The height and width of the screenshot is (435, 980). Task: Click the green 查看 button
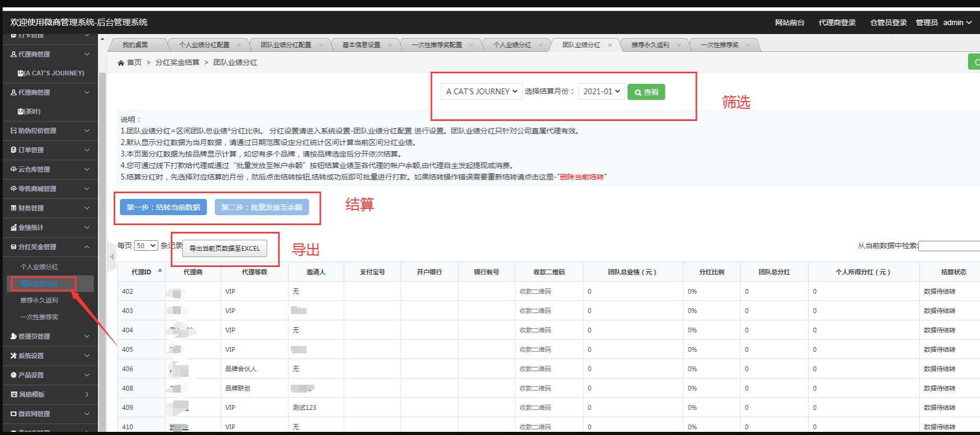[646, 92]
